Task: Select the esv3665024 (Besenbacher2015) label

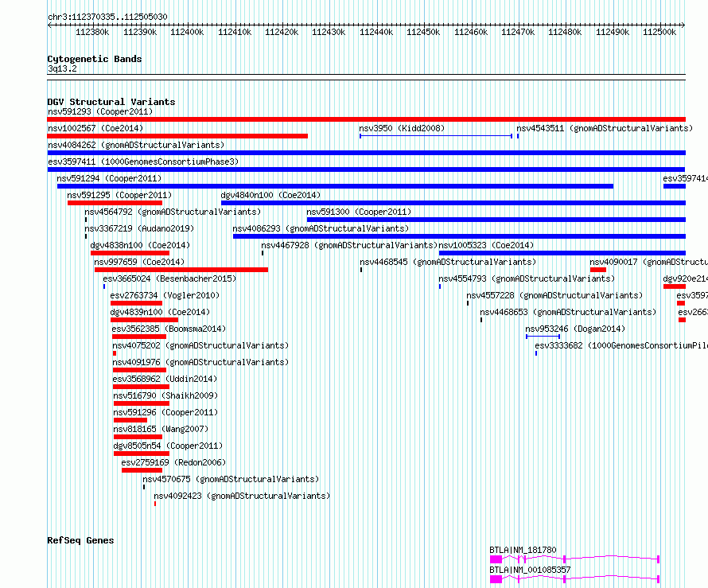Action: coord(169,278)
